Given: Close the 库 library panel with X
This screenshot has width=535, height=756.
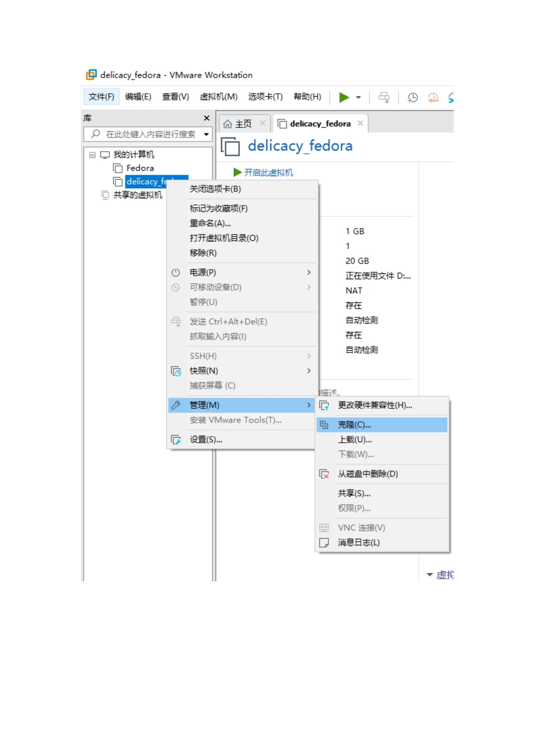Looking at the screenshot, I should point(206,118).
